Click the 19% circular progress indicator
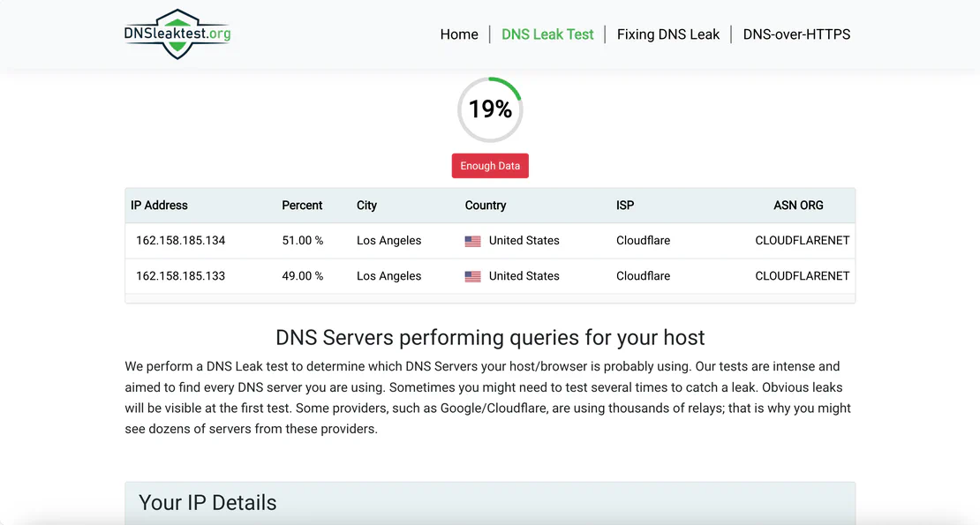The width and height of the screenshot is (980, 525). [x=490, y=109]
